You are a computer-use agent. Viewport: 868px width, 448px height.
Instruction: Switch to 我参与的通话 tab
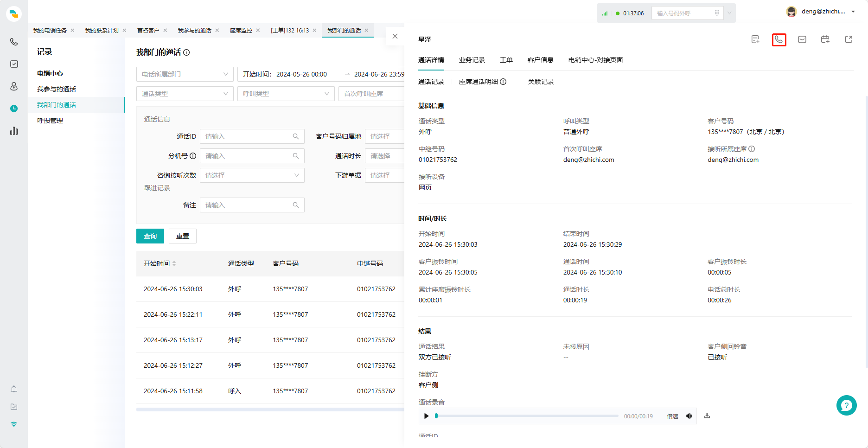[195, 31]
